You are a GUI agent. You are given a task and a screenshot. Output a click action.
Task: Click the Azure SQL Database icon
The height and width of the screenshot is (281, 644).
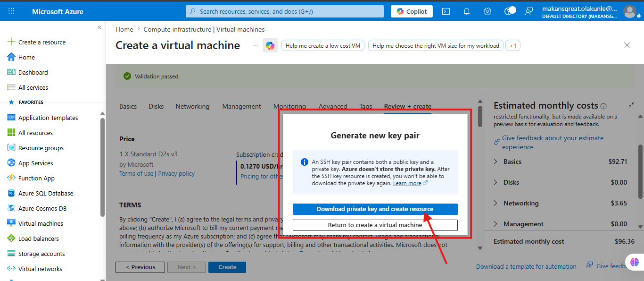point(11,193)
